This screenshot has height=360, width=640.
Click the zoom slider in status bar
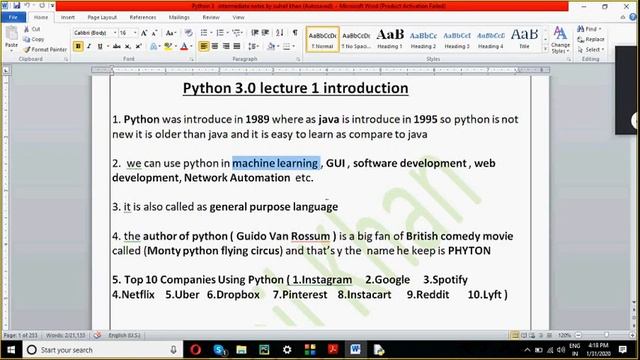coord(606,335)
